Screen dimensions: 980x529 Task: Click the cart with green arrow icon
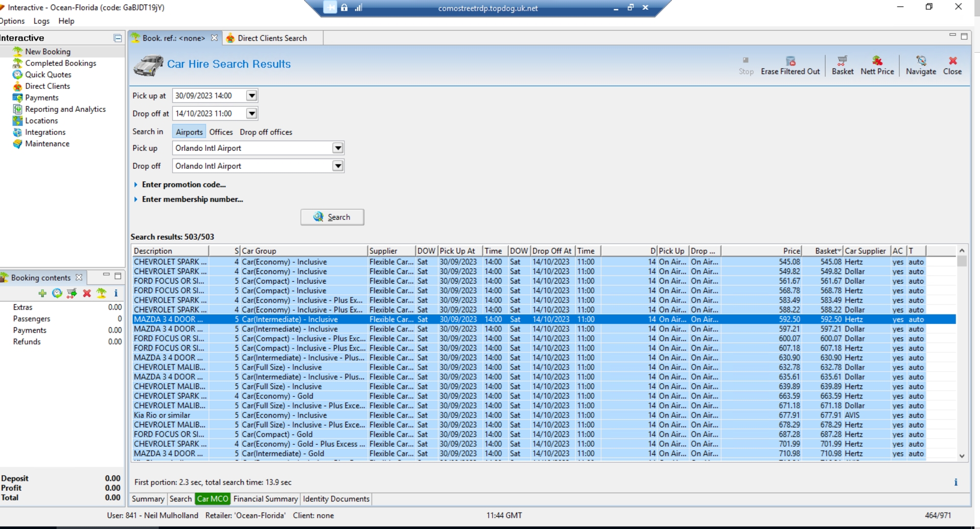coord(72,293)
